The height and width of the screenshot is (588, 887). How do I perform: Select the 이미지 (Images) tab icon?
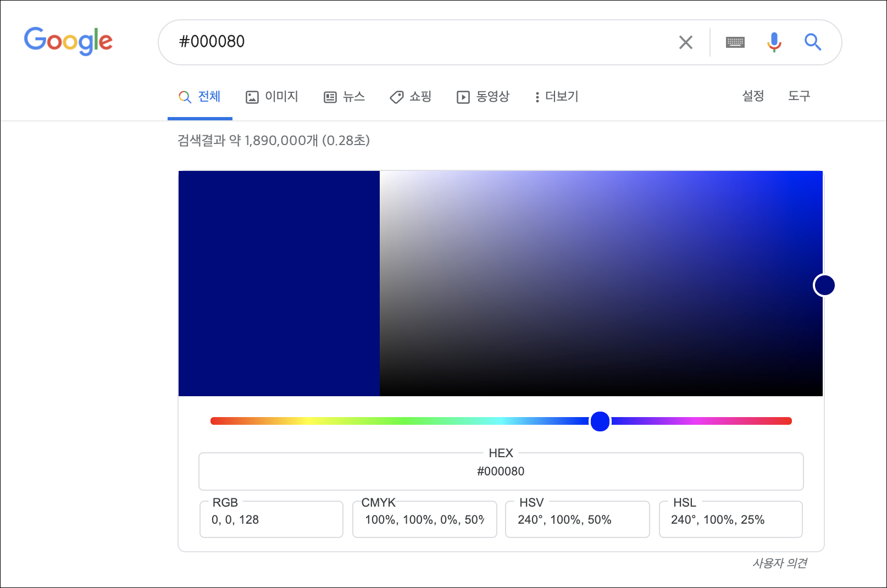pyautogui.click(x=252, y=97)
